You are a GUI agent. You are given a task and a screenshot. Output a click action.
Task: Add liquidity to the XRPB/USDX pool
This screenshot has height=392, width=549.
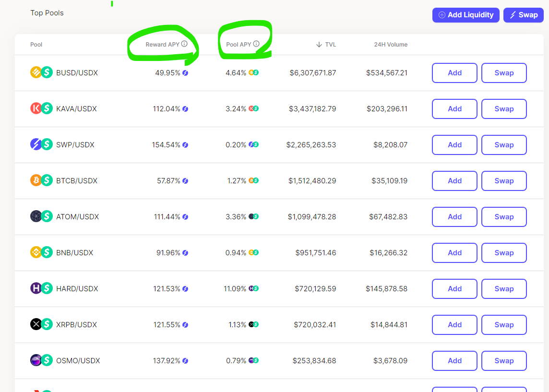coord(454,325)
